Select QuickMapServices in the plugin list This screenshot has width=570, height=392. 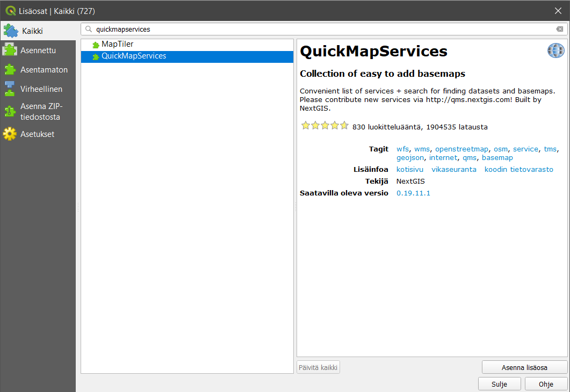tap(134, 56)
